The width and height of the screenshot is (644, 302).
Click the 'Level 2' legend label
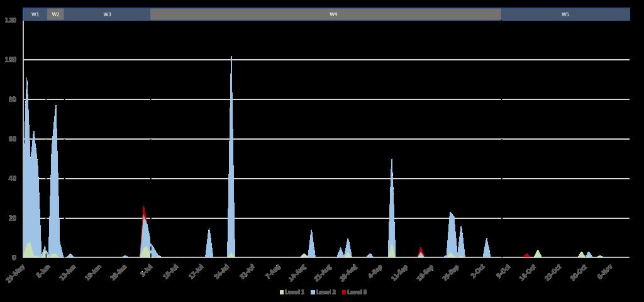[326, 292]
